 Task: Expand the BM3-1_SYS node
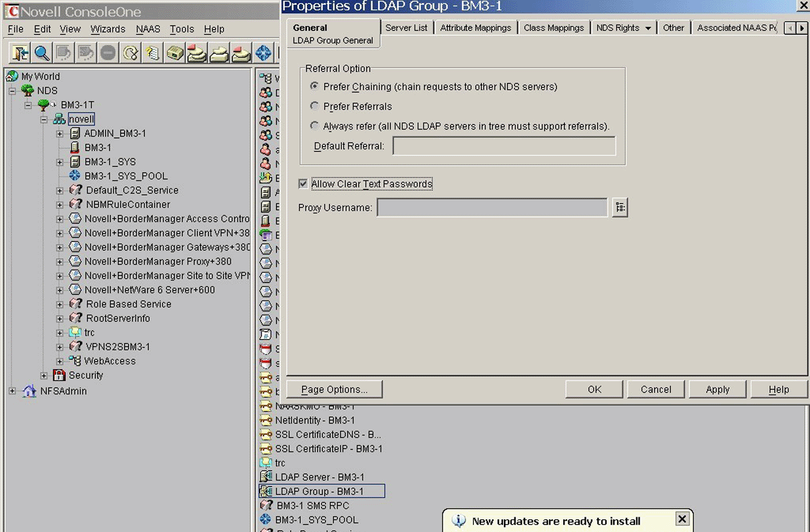60,162
